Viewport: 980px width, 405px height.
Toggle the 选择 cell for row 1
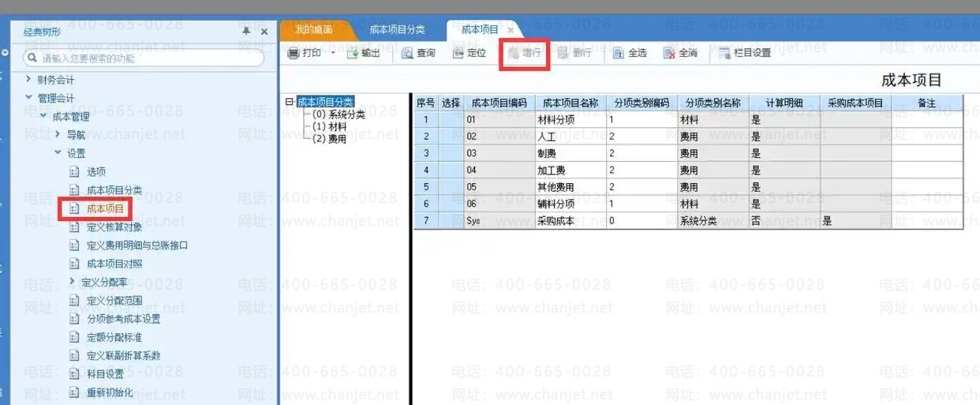451,120
